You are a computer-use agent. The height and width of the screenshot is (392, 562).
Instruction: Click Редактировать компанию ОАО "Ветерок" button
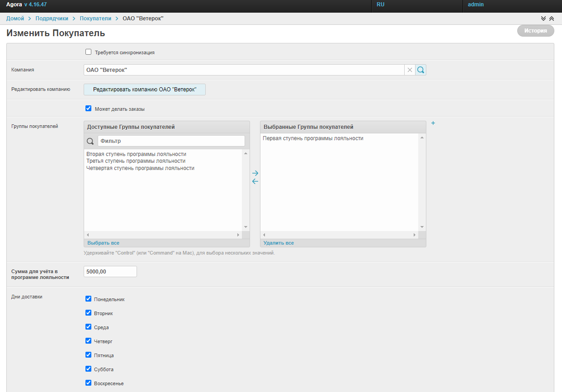[x=145, y=90]
